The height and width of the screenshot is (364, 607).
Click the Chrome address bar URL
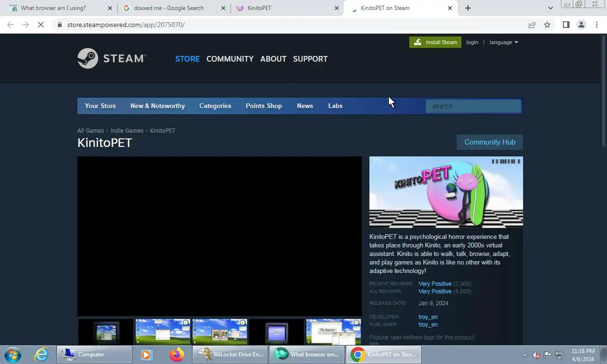tap(126, 25)
